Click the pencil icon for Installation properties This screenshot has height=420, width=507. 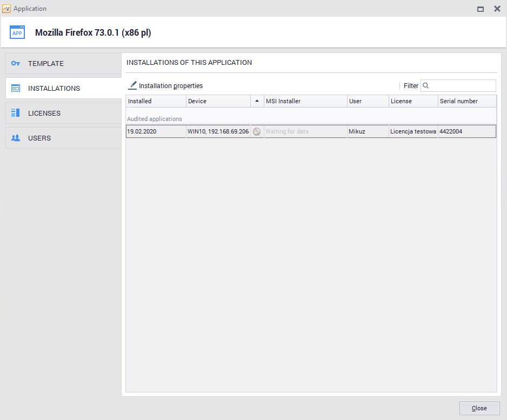point(132,85)
